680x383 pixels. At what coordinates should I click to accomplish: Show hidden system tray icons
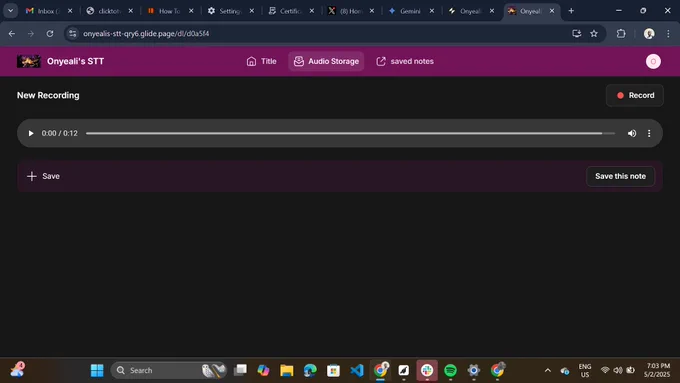[548, 370]
